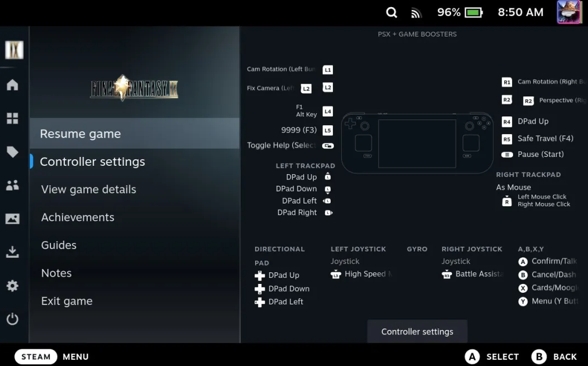Viewport: 588px width, 366px height.
Task: Open the user profile avatar
Action: [569, 12]
